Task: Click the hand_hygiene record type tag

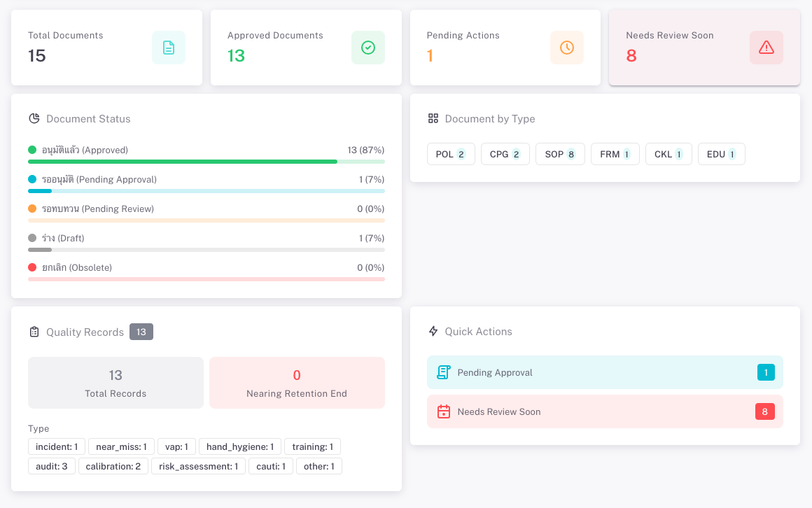Action: click(240, 446)
